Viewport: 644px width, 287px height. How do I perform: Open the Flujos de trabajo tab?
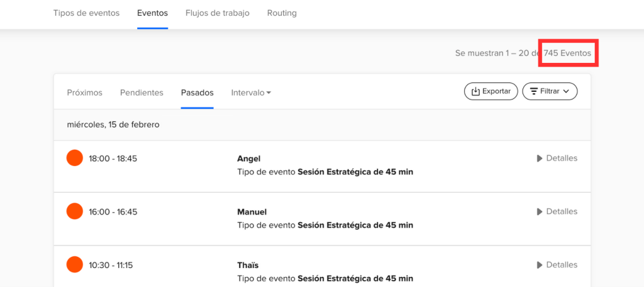[217, 13]
